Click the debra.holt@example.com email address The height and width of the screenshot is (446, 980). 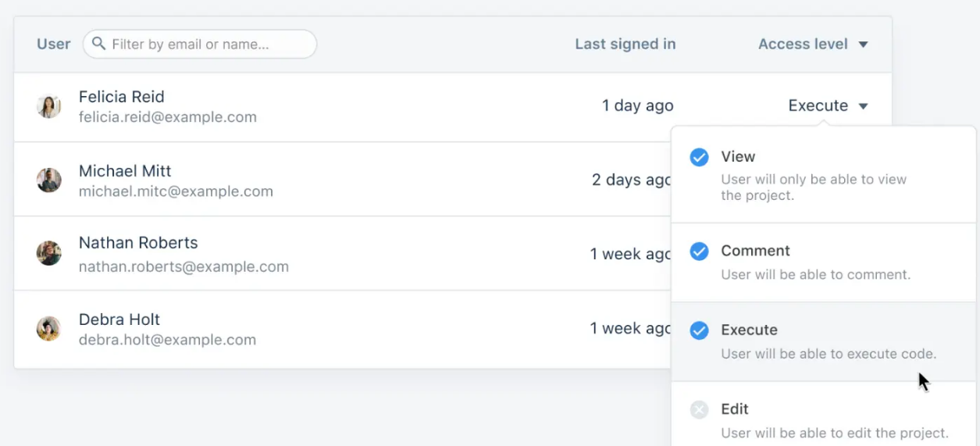click(167, 340)
